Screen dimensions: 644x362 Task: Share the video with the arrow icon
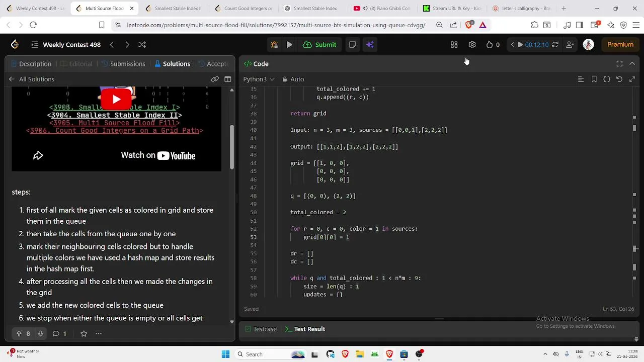point(38,156)
